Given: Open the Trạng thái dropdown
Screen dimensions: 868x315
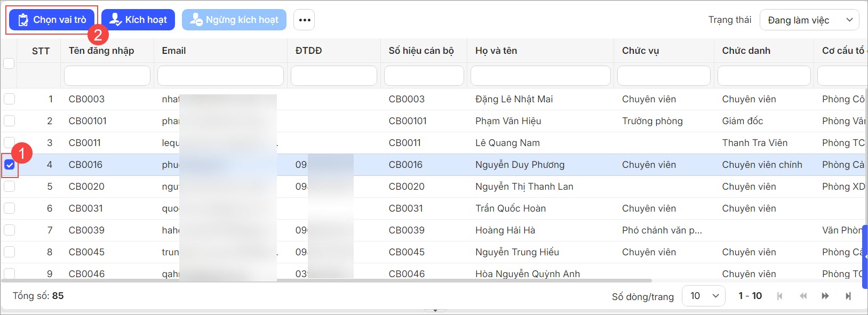Looking at the screenshot, I should [809, 20].
